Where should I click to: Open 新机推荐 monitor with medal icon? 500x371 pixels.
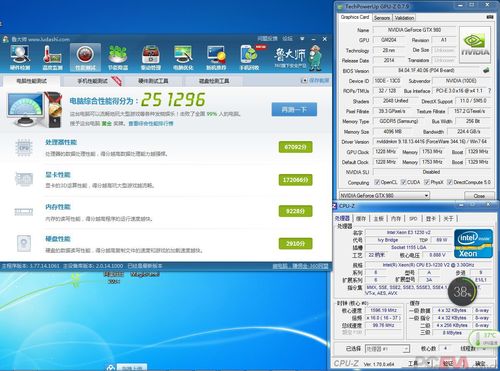coord(216,57)
